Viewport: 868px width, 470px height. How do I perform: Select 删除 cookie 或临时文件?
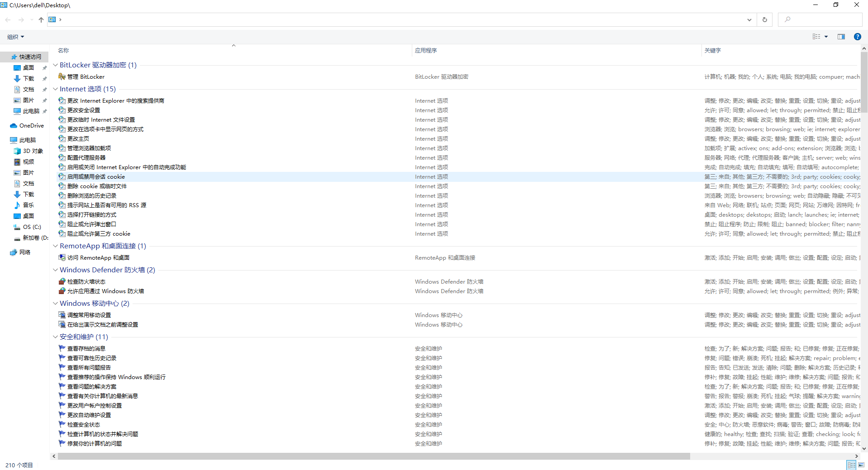[97, 186]
